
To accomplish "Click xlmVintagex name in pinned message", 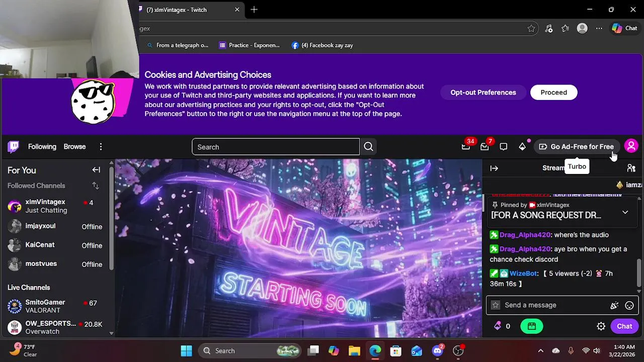I will point(553,205).
